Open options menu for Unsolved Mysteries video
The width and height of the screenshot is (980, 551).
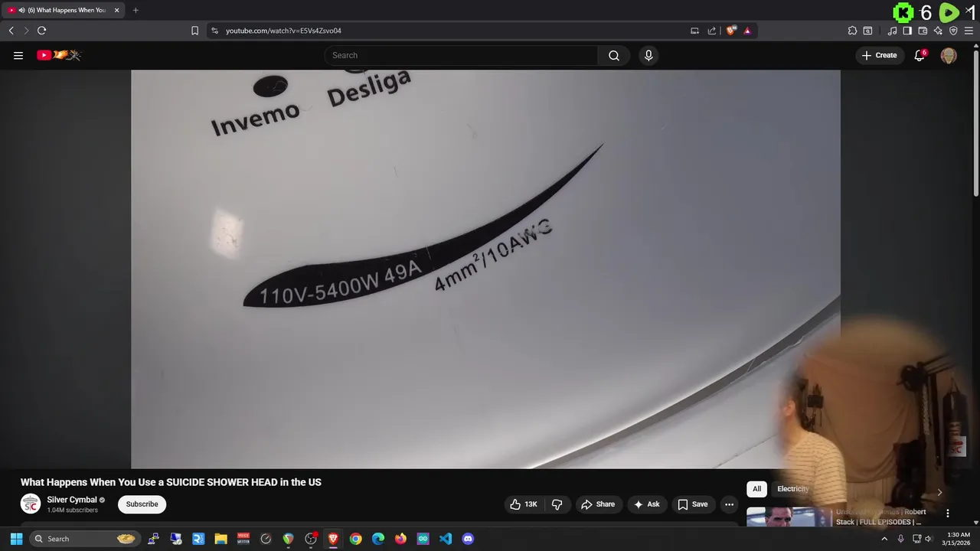coord(947,514)
